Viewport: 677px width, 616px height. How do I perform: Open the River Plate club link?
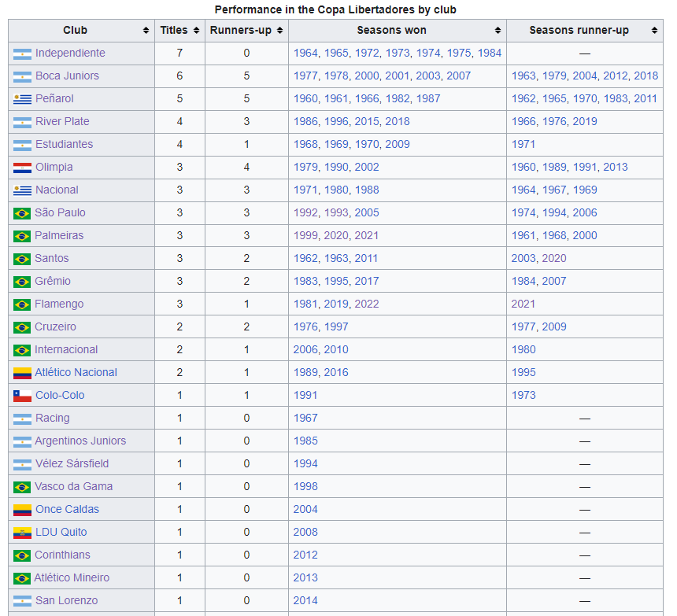pyautogui.click(x=63, y=122)
